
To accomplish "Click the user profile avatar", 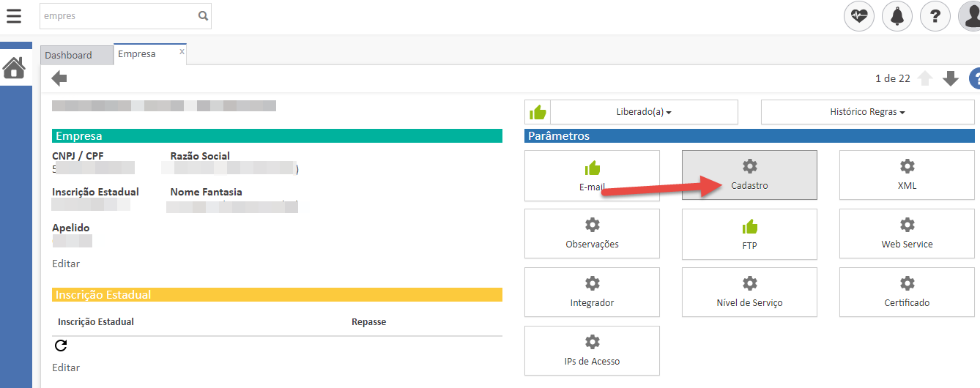I will pyautogui.click(x=970, y=16).
